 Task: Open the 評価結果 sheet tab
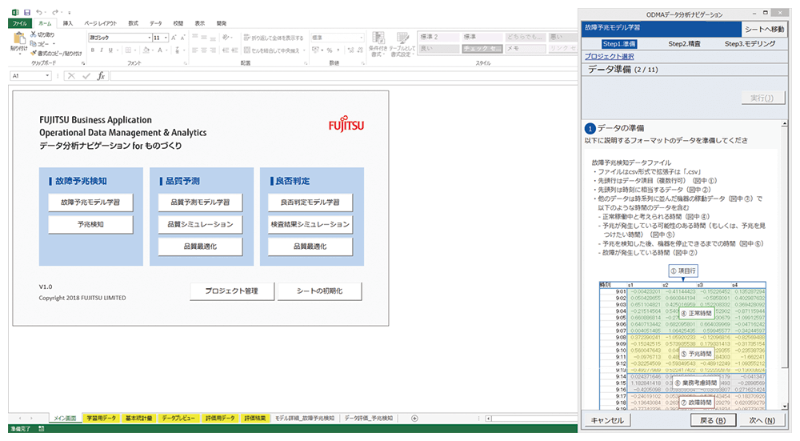[x=255, y=418]
